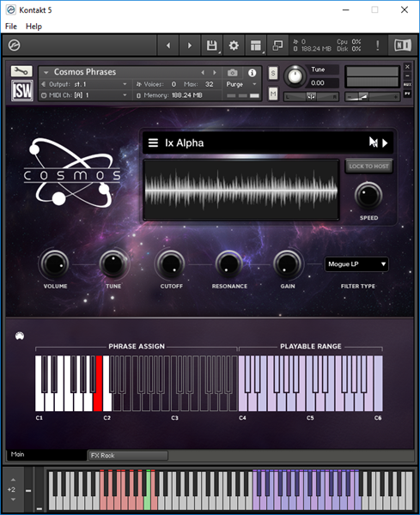420x515 pixels.
Task: Click the C4 key in Playable Range keyboard
Action: click(x=242, y=402)
